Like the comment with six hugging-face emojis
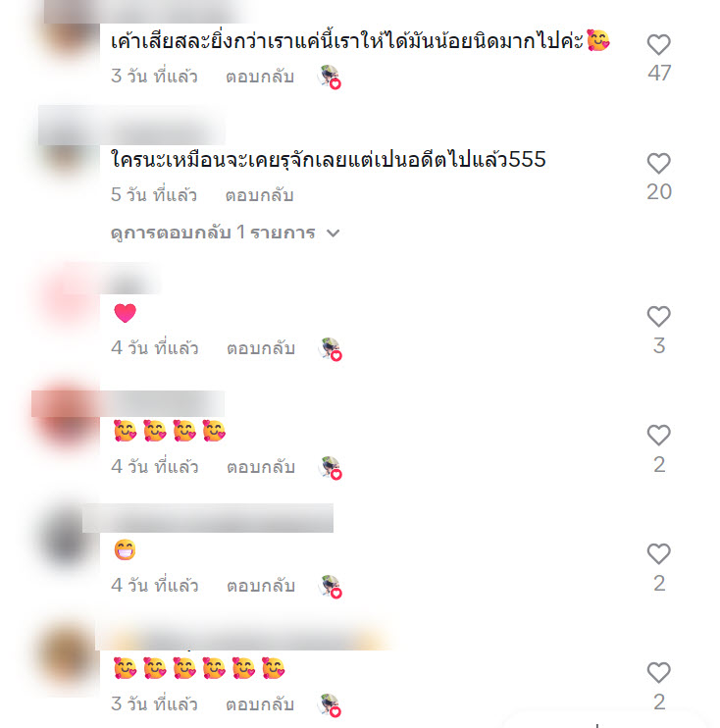Screen dimensions: 720x728 click(x=659, y=673)
